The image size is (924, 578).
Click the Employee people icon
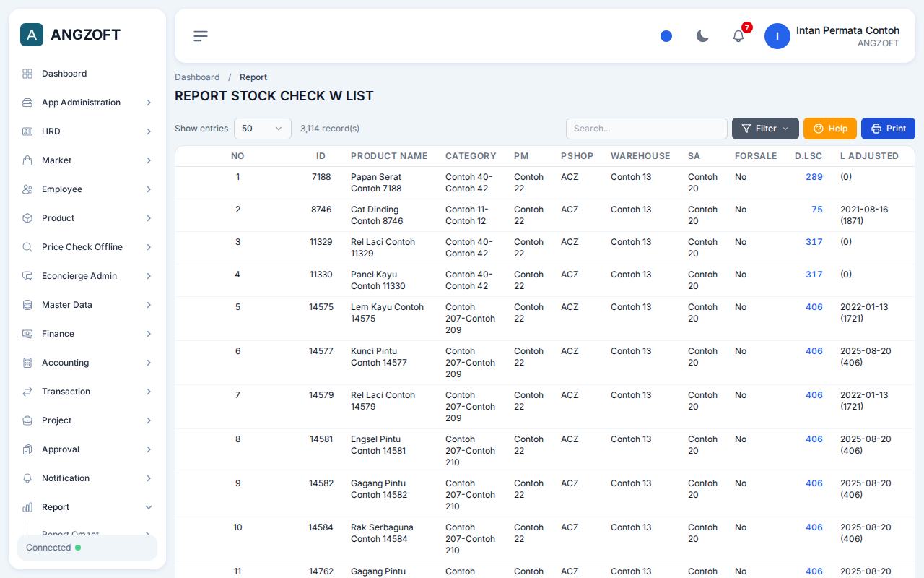click(27, 189)
